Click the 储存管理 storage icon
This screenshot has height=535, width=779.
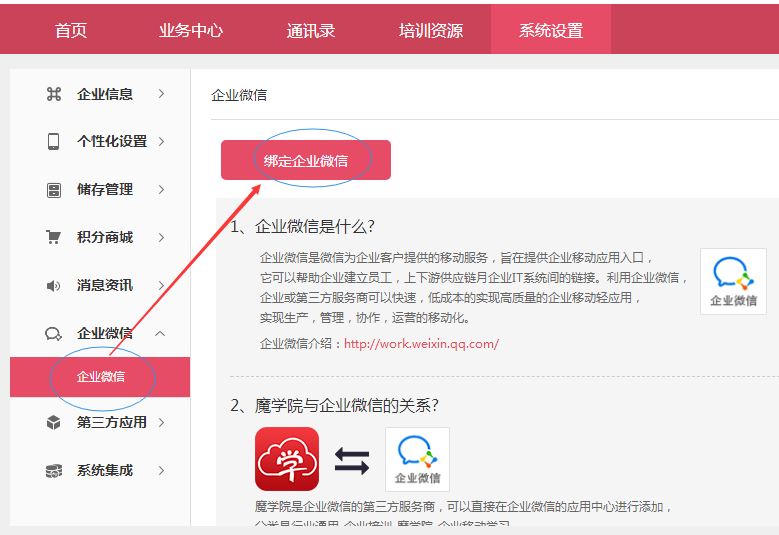click(54, 190)
